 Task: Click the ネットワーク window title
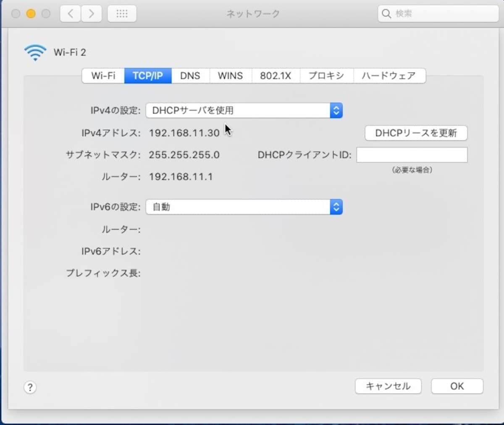click(x=253, y=14)
